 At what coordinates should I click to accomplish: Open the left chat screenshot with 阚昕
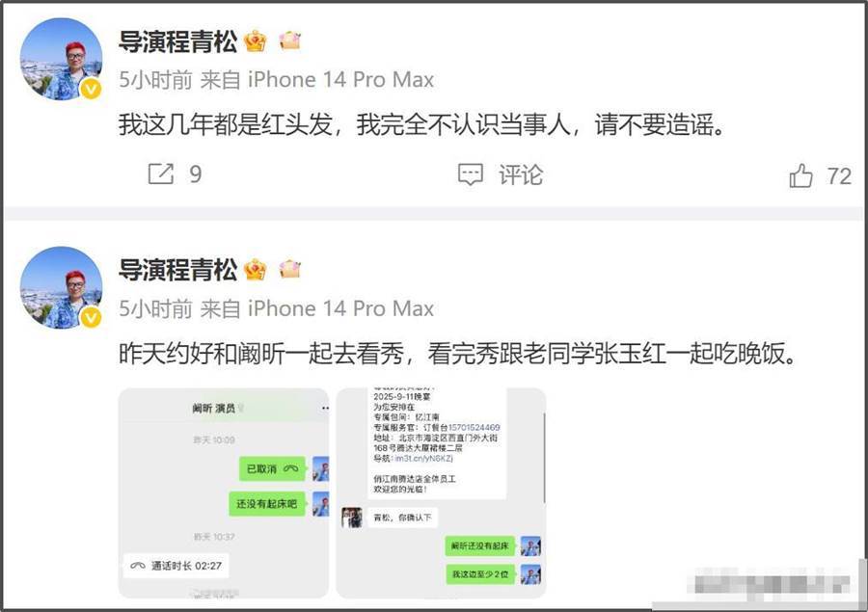224,493
